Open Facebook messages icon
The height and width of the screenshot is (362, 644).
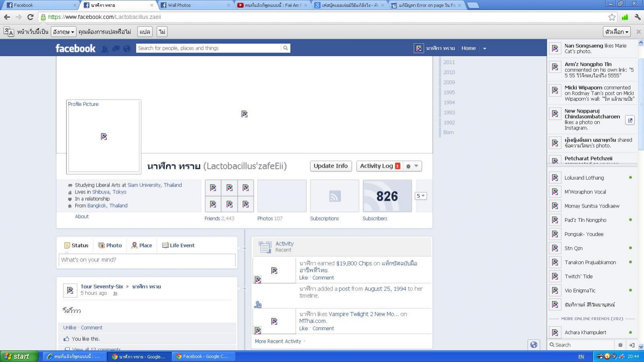pos(116,49)
